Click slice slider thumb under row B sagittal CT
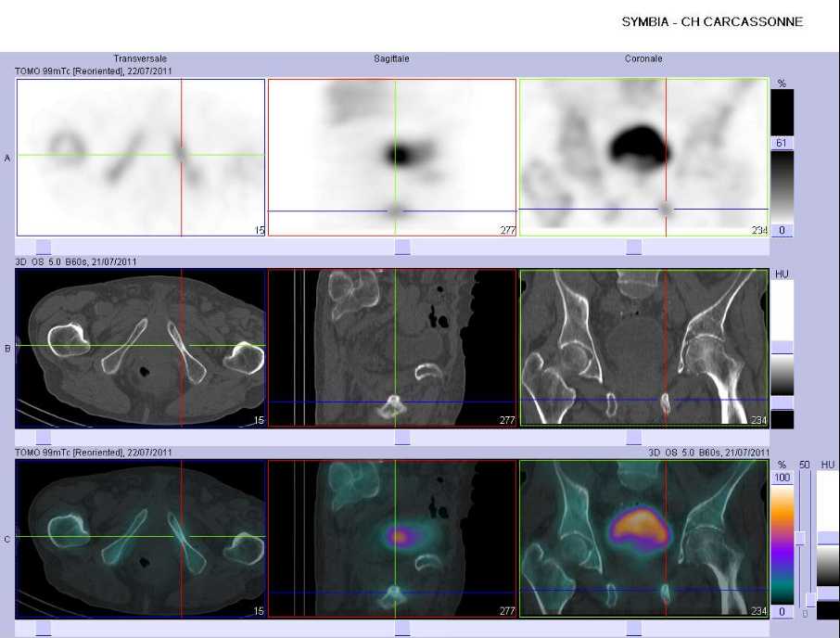This screenshot has height=638, width=840. pyautogui.click(x=402, y=438)
